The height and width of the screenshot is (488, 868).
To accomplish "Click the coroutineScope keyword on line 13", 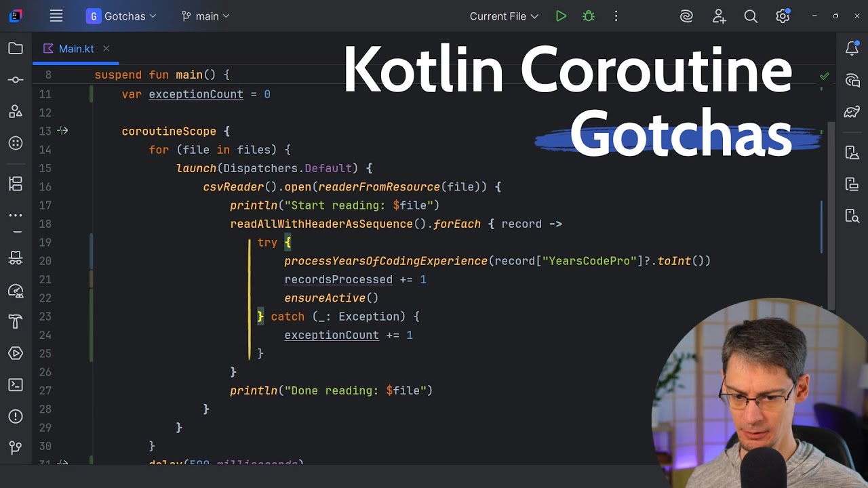I will 169,131.
